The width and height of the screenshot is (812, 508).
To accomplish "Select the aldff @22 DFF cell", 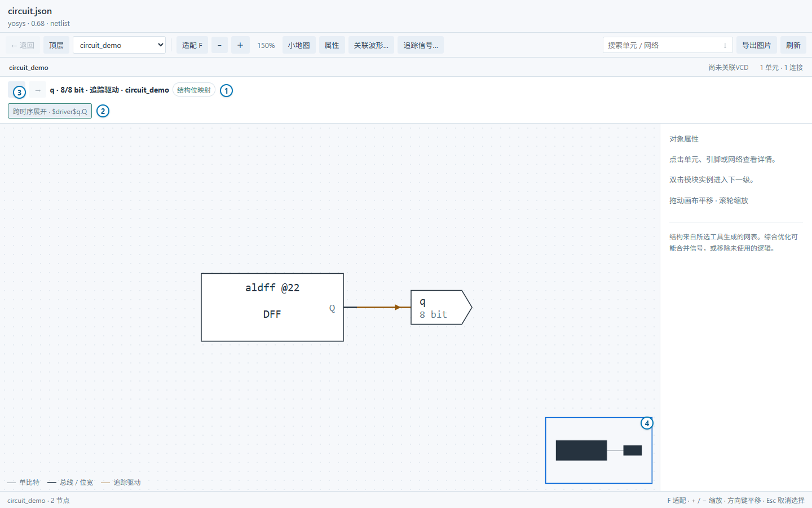I will 272,308.
